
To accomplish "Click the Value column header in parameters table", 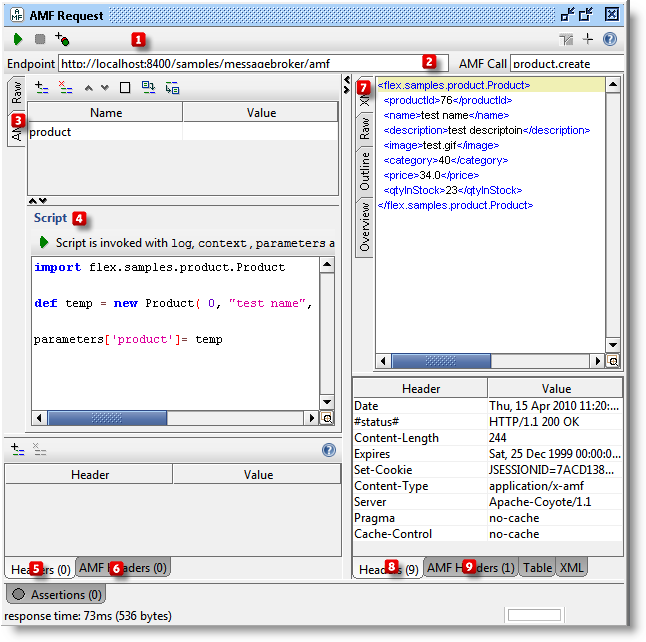I will (x=260, y=112).
